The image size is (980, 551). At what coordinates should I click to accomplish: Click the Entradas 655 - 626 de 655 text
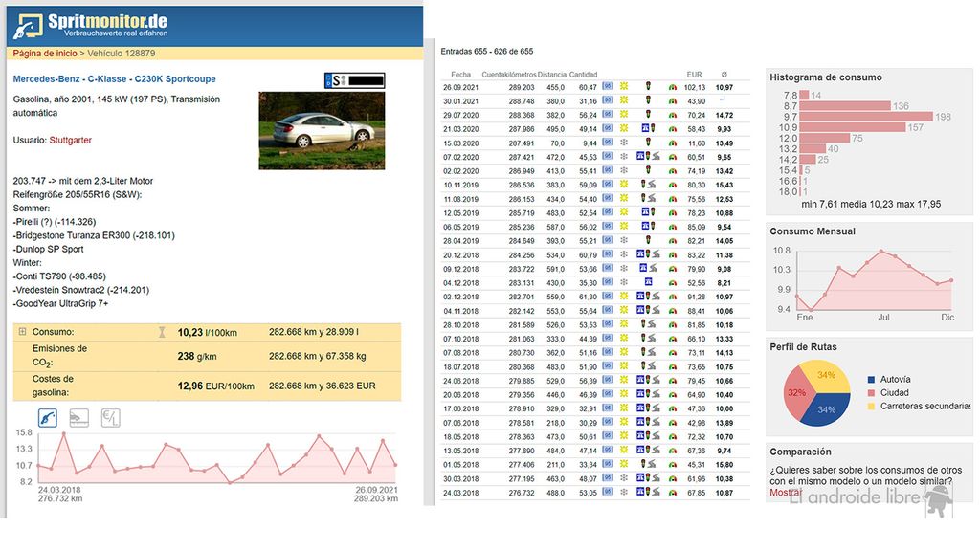tap(487, 52)
